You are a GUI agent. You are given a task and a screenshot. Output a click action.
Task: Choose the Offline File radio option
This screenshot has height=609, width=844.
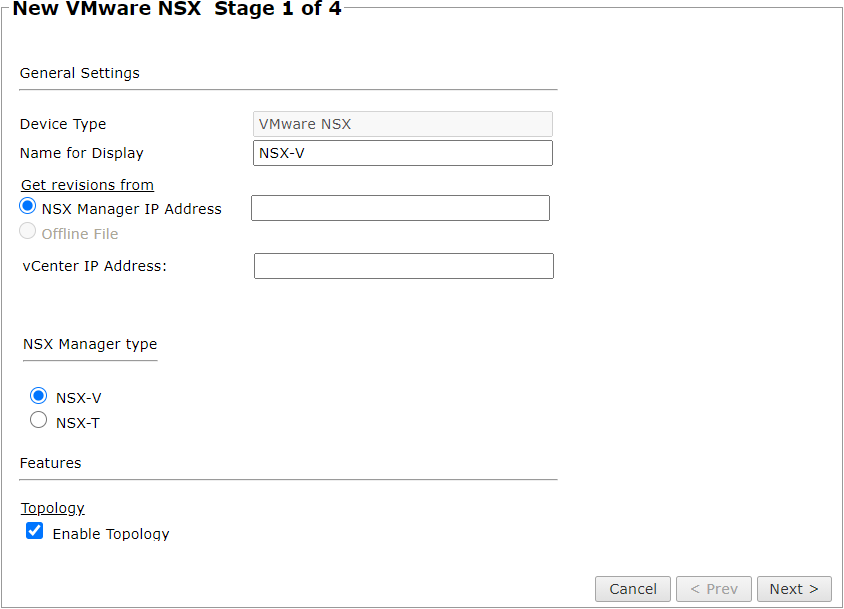pyautogui.click(x=28, y=232)
